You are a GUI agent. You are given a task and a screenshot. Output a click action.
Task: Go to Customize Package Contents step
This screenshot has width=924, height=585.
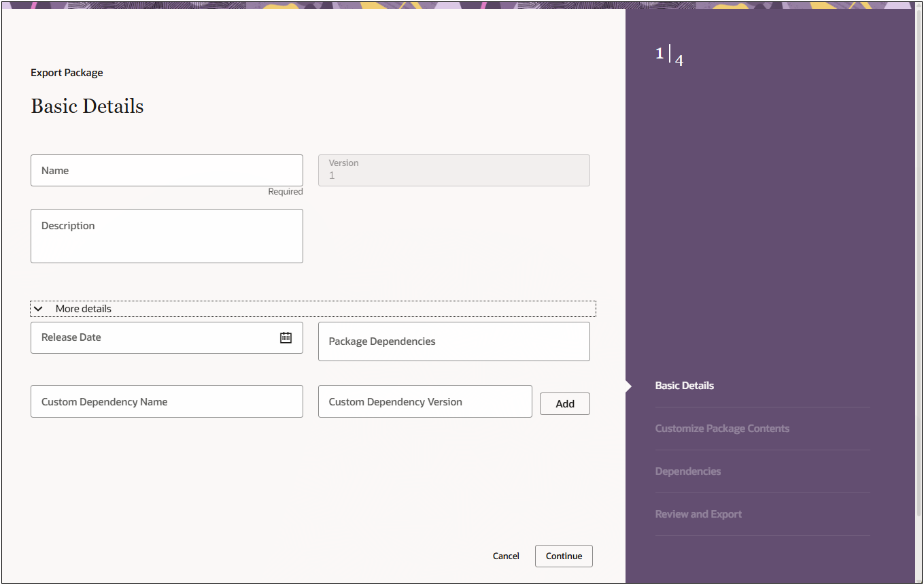(722, 429)
